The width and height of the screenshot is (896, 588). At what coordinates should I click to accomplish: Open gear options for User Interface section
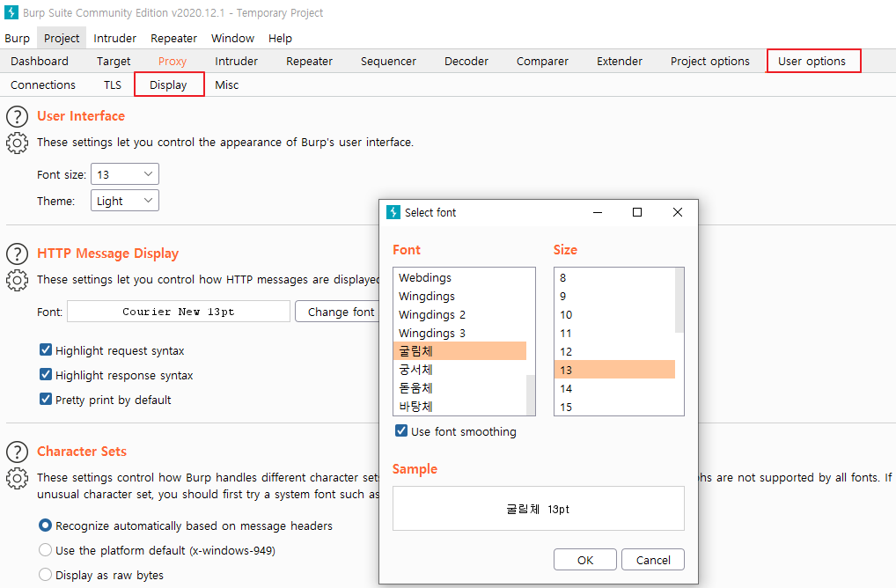[17, 143]
